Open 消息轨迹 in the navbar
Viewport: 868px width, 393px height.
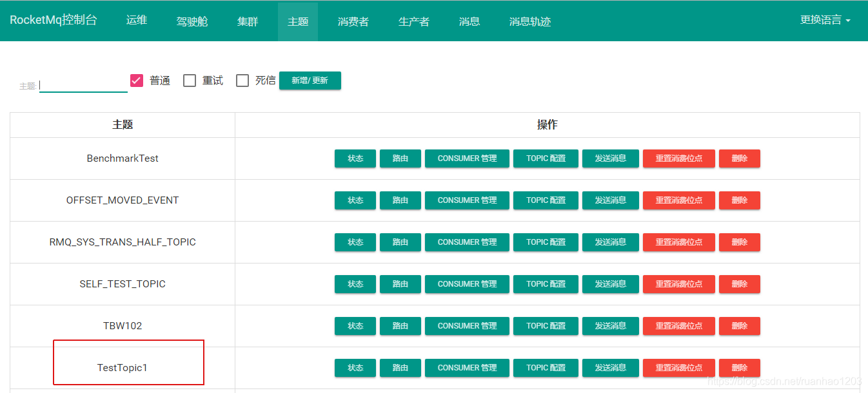click(x=530, y=21)
